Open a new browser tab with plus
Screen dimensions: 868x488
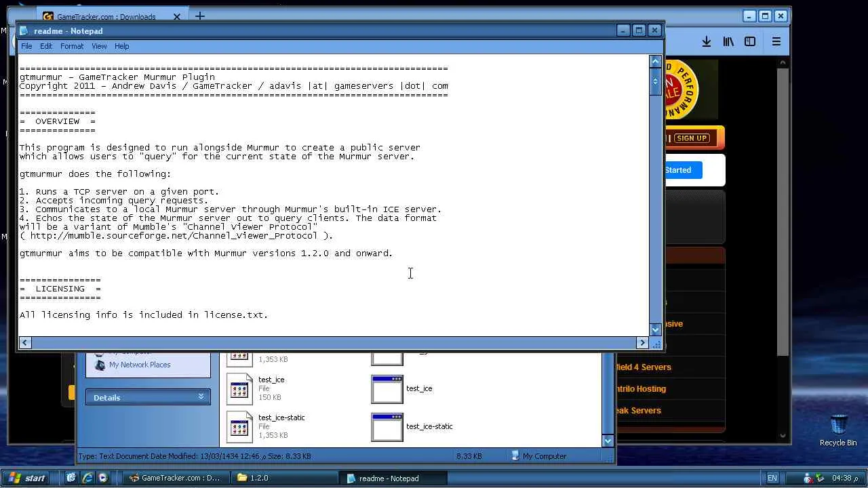pyautogui.click(x=199, y=16)
